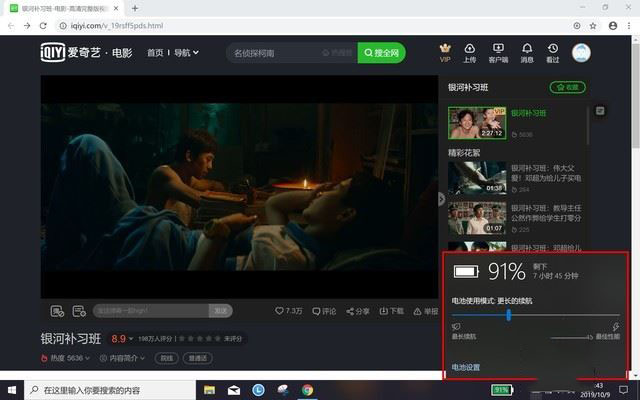Image resolution: width=640 pixels, height=400 pixels.
Task: Click the 2019/10/9 taskbar date
Action: [595, 395]
